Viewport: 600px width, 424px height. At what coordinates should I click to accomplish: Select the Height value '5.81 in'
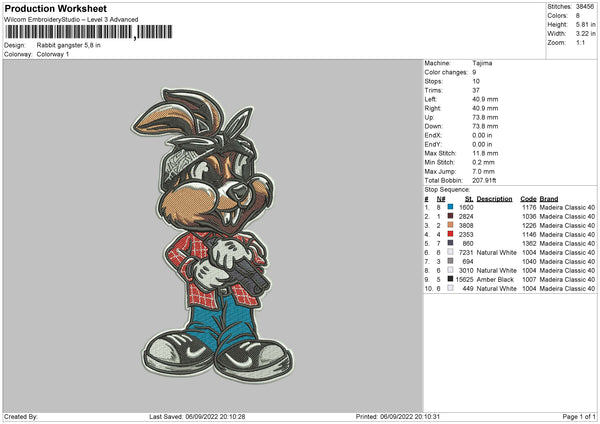[x=585, y=24]
